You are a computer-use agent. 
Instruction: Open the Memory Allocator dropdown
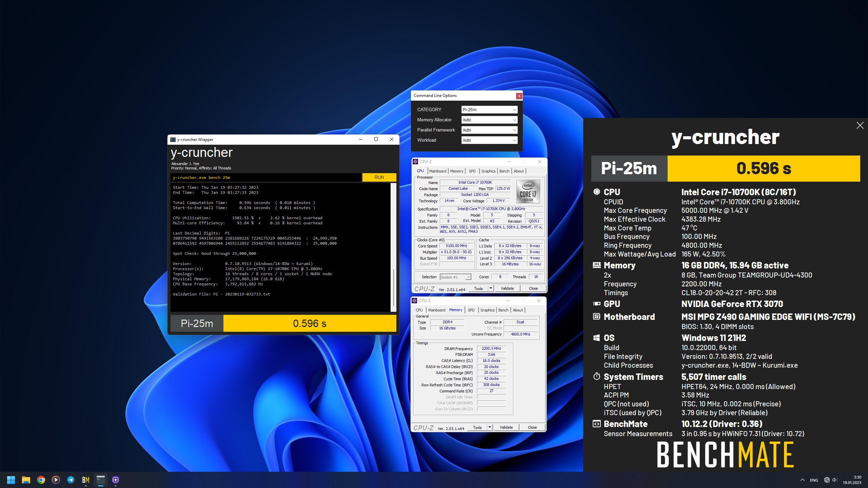point(489,120)
